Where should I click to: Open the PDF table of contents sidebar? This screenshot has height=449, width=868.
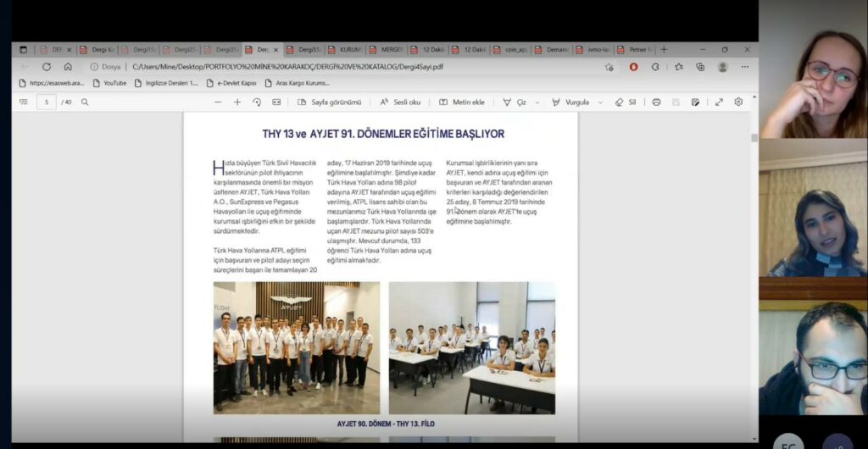click(23, 103)
